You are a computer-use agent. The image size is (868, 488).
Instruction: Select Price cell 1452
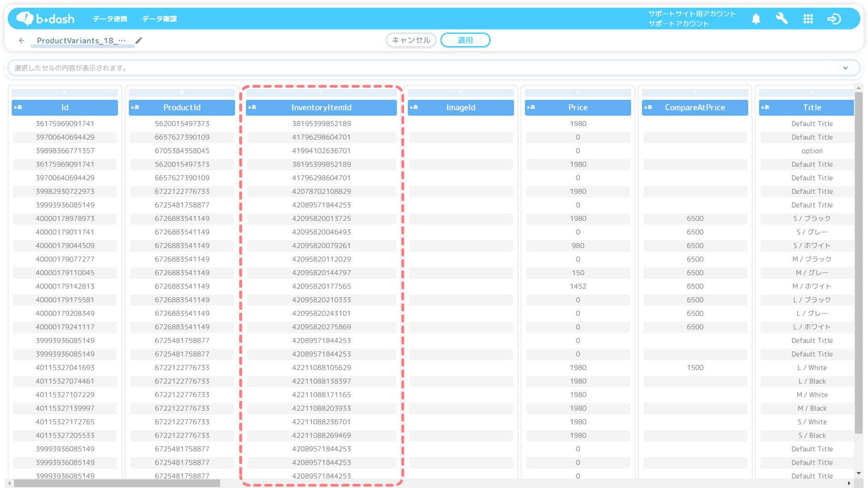click(x=578, y=286)
